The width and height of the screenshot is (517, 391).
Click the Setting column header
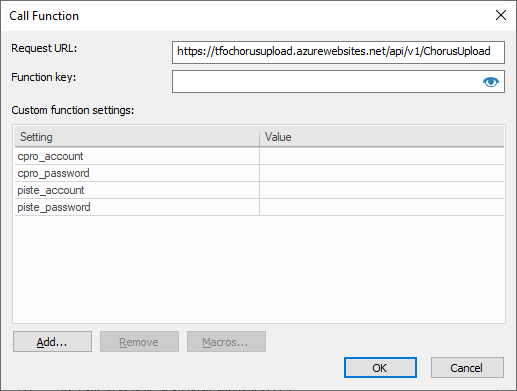[x=137, y=137]
